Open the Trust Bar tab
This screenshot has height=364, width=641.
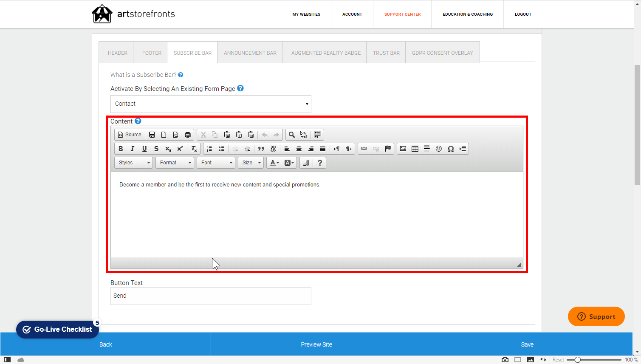(x=386, y=53)
